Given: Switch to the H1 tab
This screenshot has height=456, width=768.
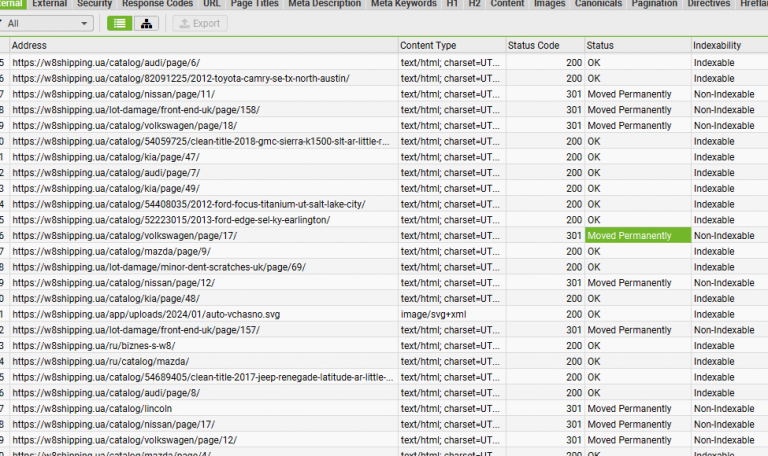Looking at the screenshot, I should [x=452, y=4].
